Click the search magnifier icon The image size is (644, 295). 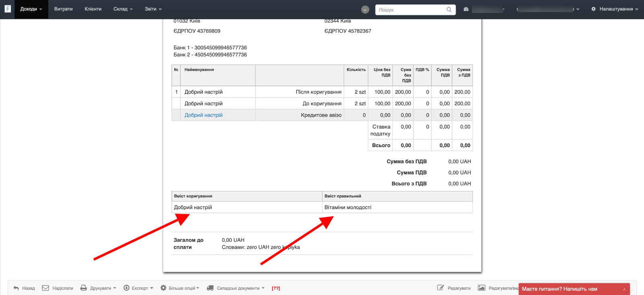449,10
